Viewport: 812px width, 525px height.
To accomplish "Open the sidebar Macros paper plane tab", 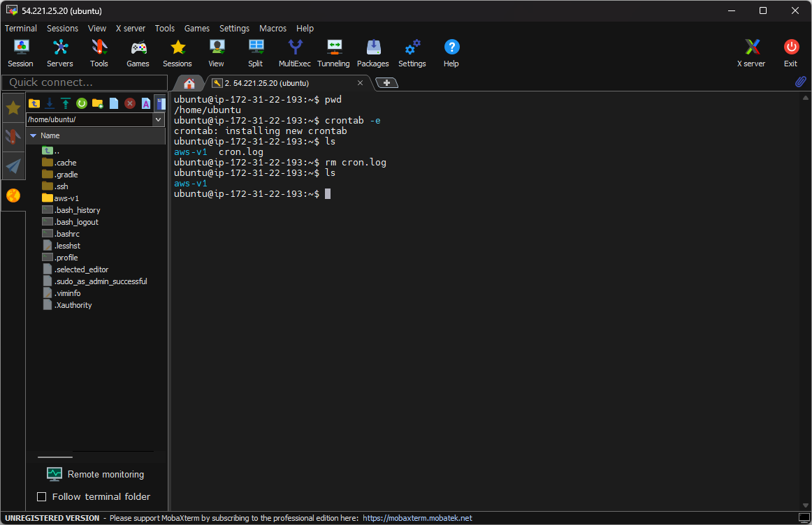I will (13, 165).
